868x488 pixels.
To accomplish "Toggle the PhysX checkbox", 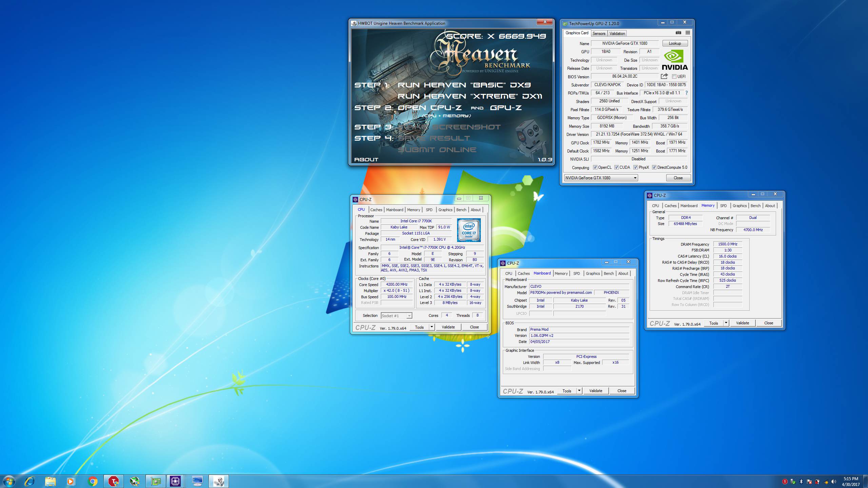I will click(635, 167).
